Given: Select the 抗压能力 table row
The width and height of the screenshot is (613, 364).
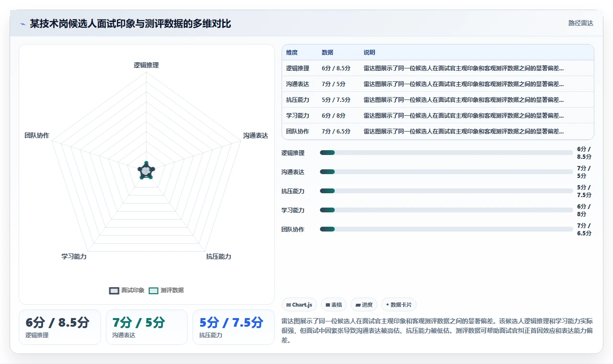Looking at the screenshot, I should (438, 100).
